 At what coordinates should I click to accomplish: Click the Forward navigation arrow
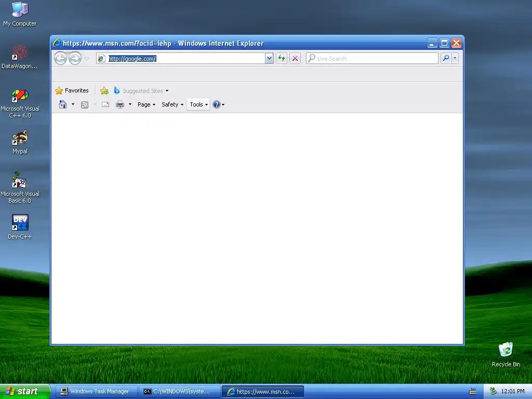pyautogui.click(x=75, y=58)
